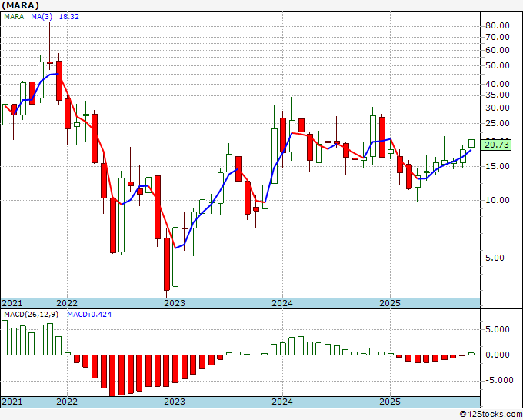Click the 2025 marker on price timeline
Viewport: 523px width, 420px height.
pyautogui.click(x=390, y=303)
